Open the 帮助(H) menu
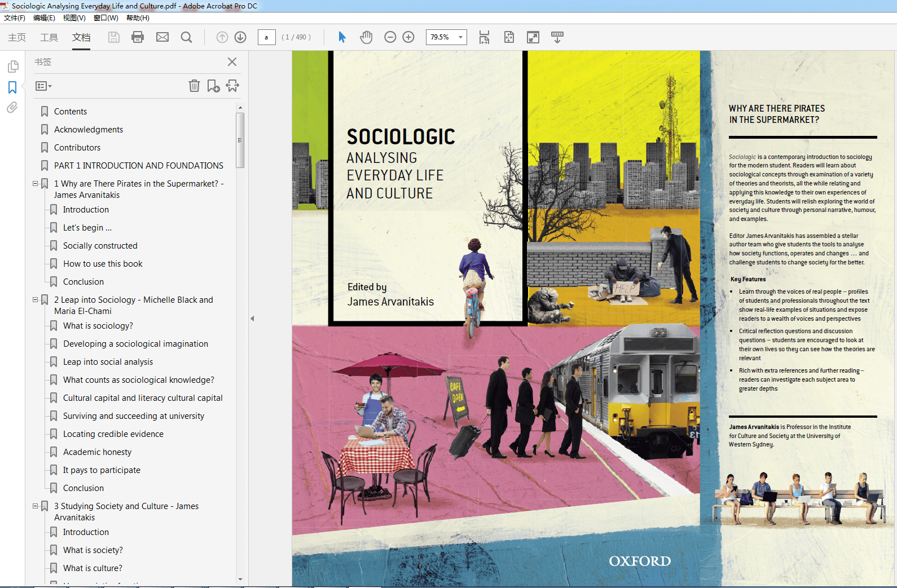 click(138, 18)
